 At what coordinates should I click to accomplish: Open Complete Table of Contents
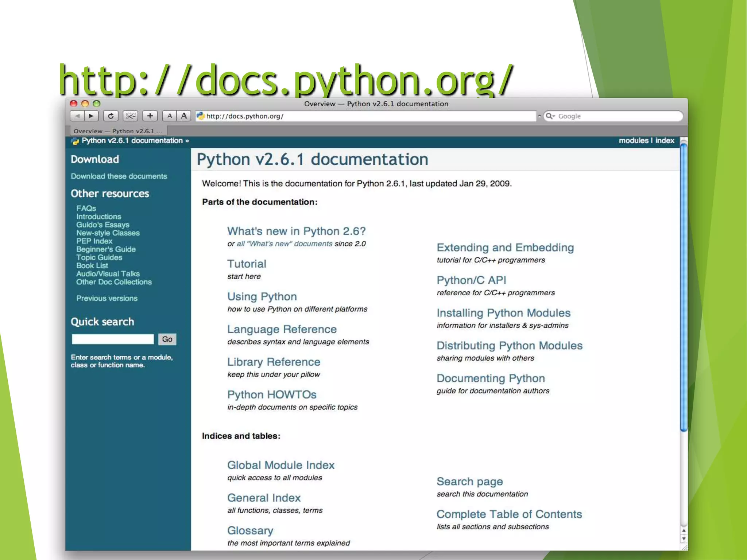point(509,514)
